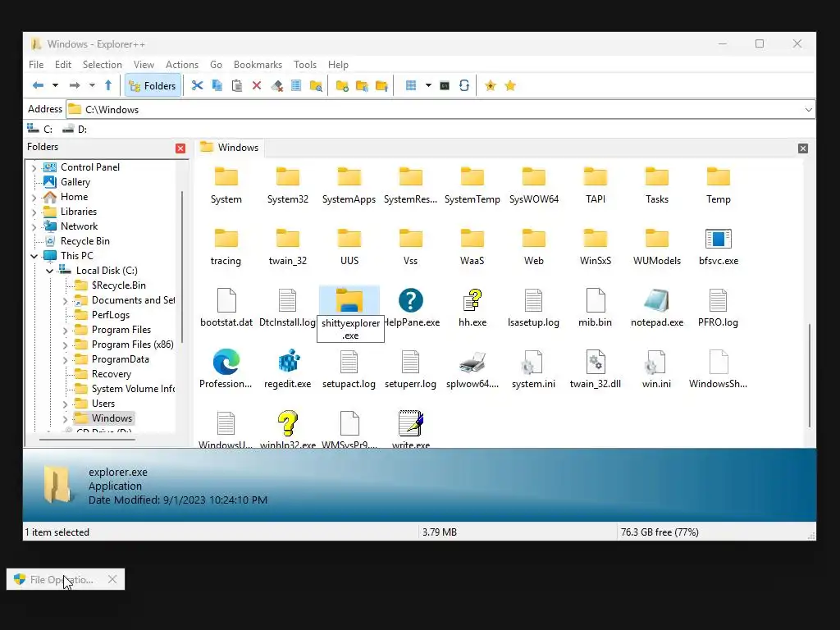Screen dimensions: 840x630
Task: Select the shittyexplorer.exe file
Action: [350, 314]
